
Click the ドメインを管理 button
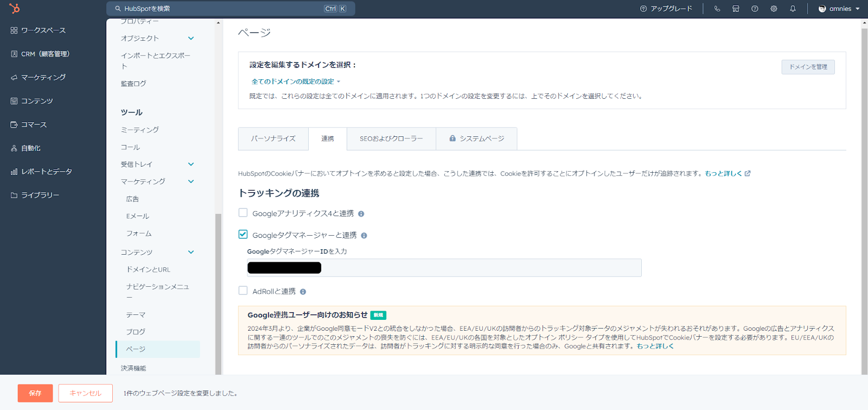(808, 67)
